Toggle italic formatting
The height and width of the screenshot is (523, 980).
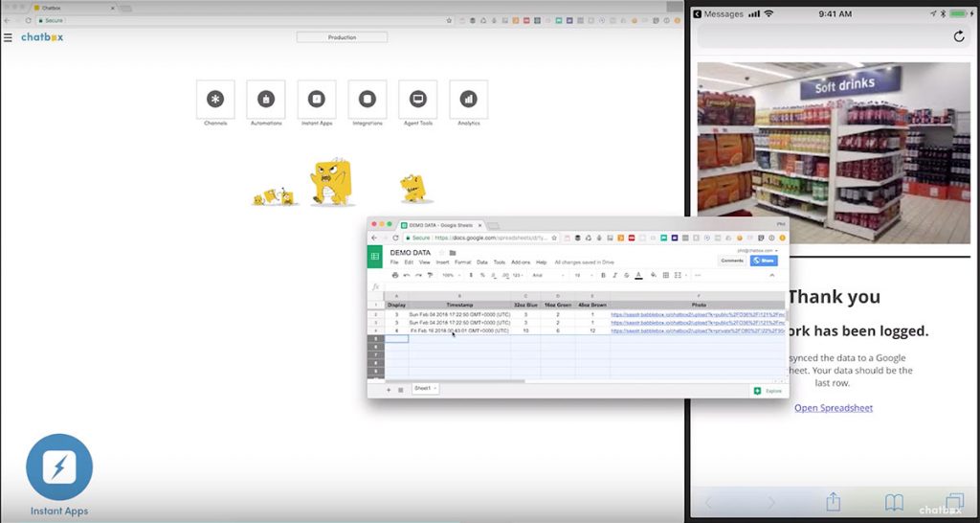615,275
